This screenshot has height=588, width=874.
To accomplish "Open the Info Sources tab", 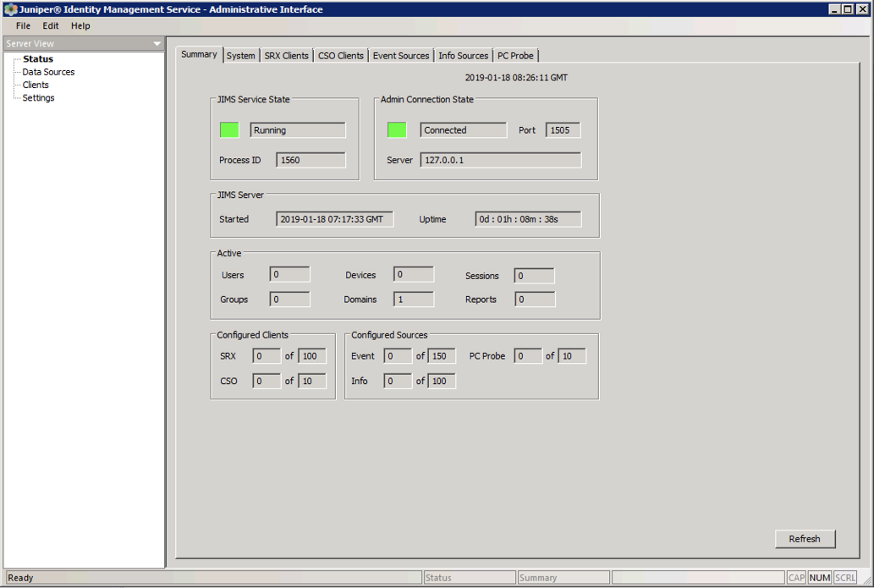I will click(463, 56).
